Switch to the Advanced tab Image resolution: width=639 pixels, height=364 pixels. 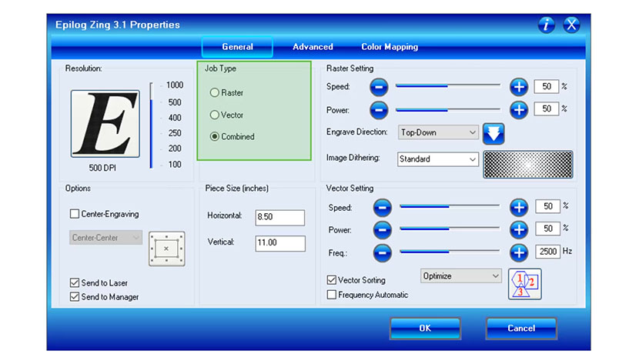[x=313, y=47]
